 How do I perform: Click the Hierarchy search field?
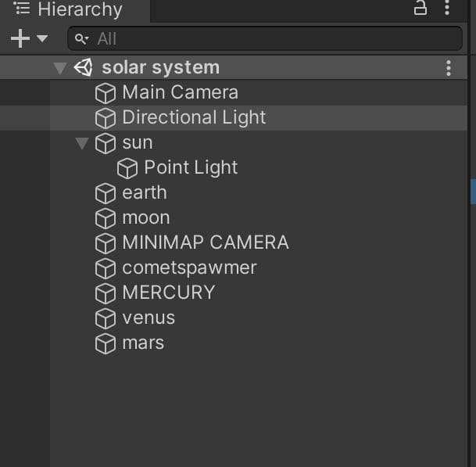(265, 38)
